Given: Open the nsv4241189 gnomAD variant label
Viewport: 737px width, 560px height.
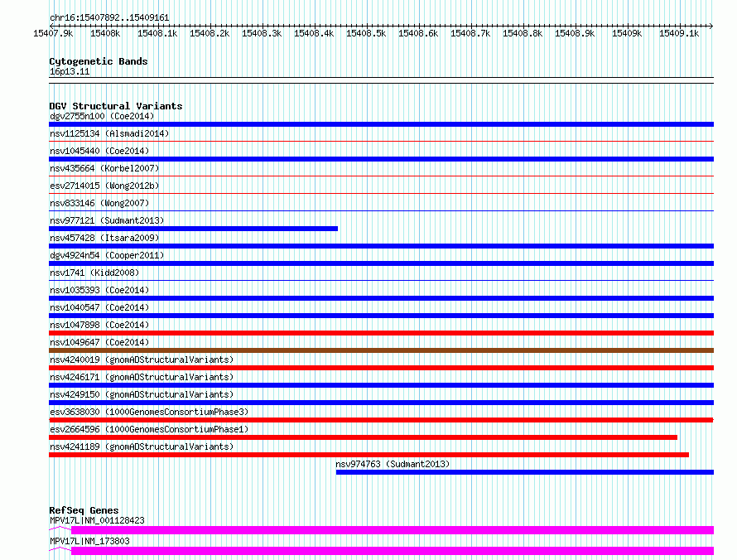Looking at the screenshot, I should point(142,447).
